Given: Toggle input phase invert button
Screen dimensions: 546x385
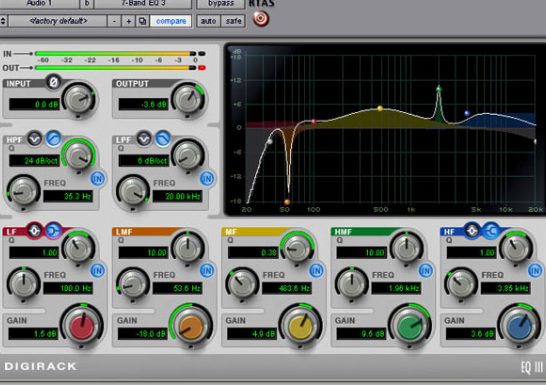Looking at the screenshot, I should click(x=53, y=82).
